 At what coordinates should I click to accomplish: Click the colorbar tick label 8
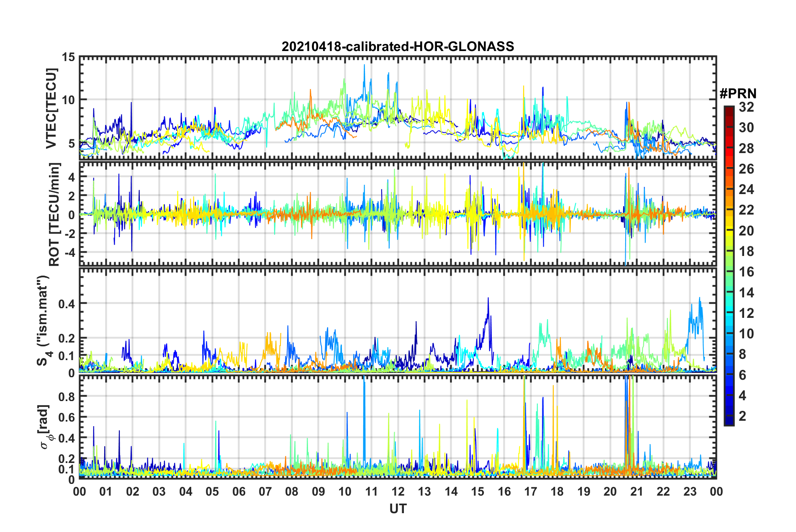tap(742, 355)
